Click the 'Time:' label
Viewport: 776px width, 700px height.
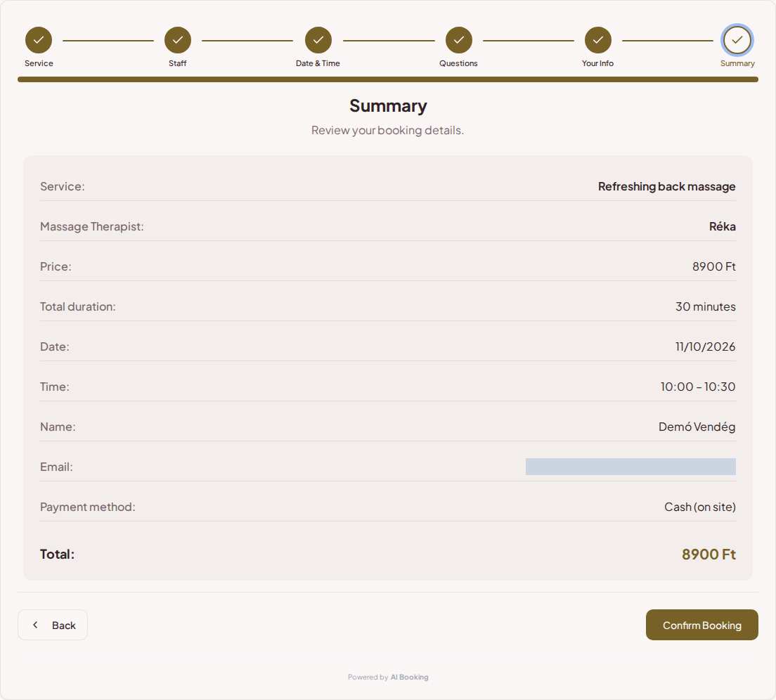pos(54,387)
